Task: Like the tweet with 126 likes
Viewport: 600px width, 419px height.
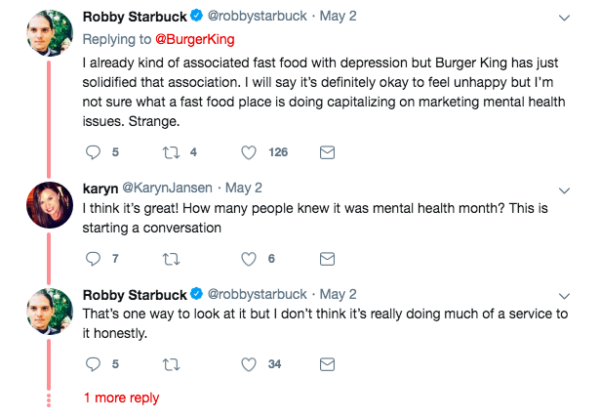Action: click(248, 152)
